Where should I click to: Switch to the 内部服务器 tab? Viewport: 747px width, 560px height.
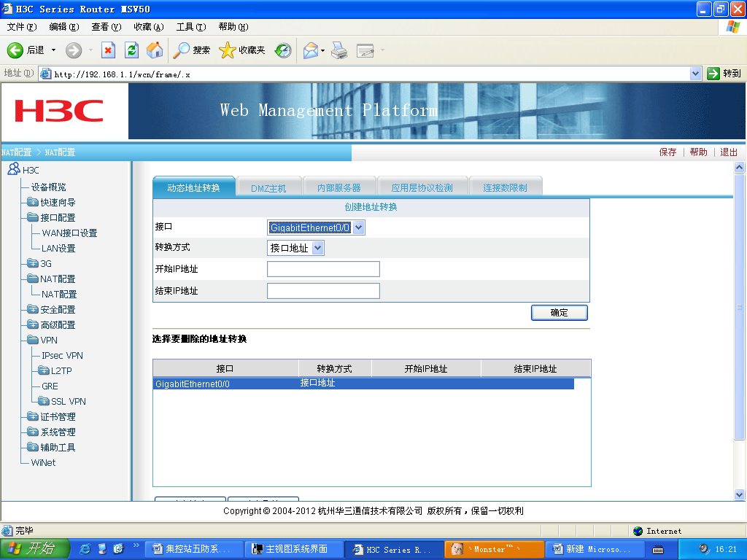point(338,188)
